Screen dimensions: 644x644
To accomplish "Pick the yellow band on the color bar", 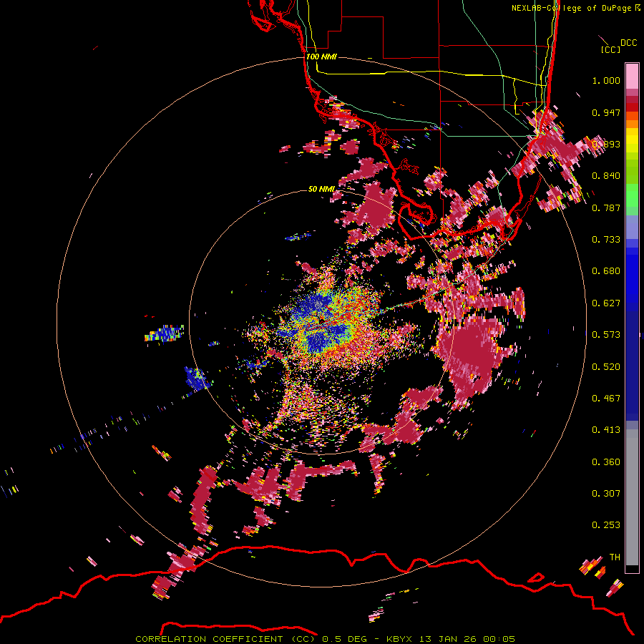I will pyautogui.click(x=632, y=141).
